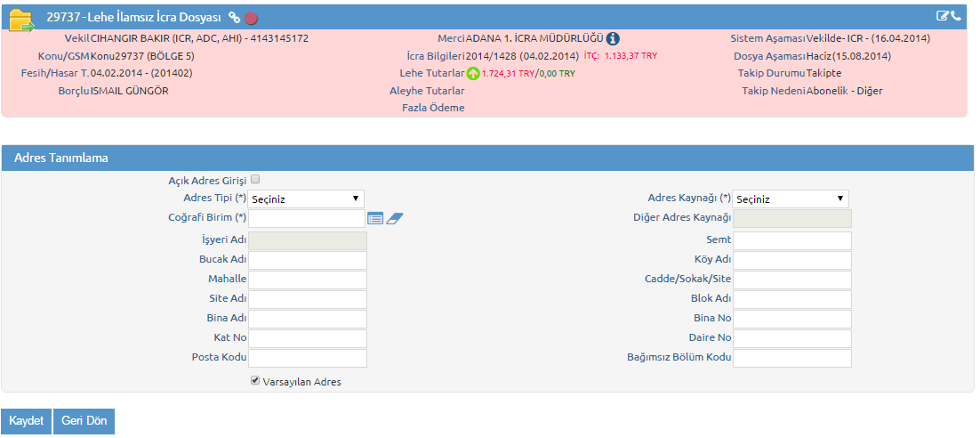Screen dimensions: 980x438
Task: Click into the Köy Adı field
Action: [x=792, y=260]
